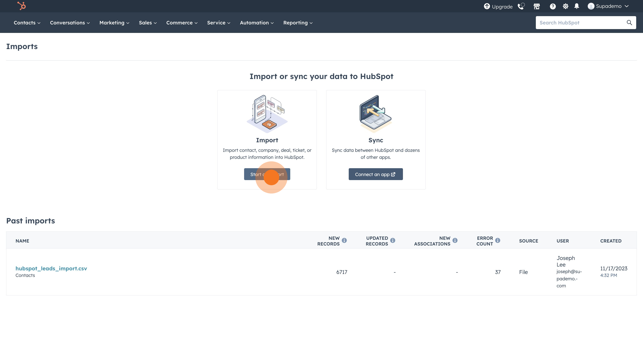This screenshot has height=364, width=643.
Task: Expand the Conversations menu
Action: (70, 23)
